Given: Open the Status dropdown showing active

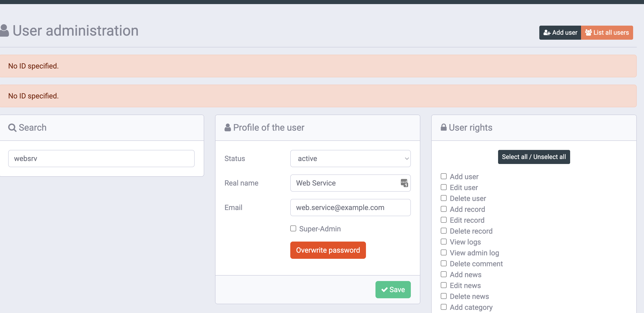Looking at the screenshot, I should 350,158.
